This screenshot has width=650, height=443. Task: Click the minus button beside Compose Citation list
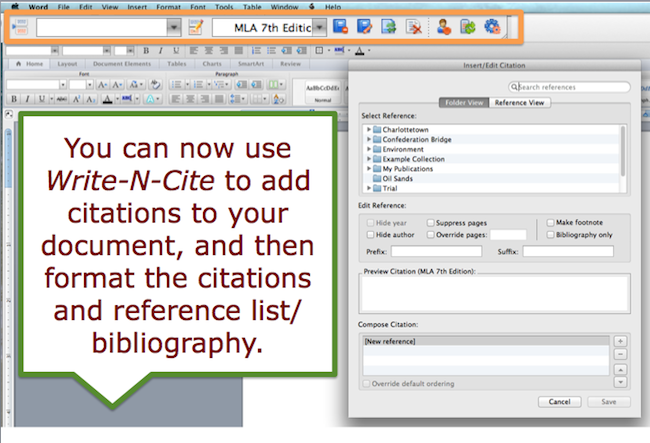click(x=620, y=354)
